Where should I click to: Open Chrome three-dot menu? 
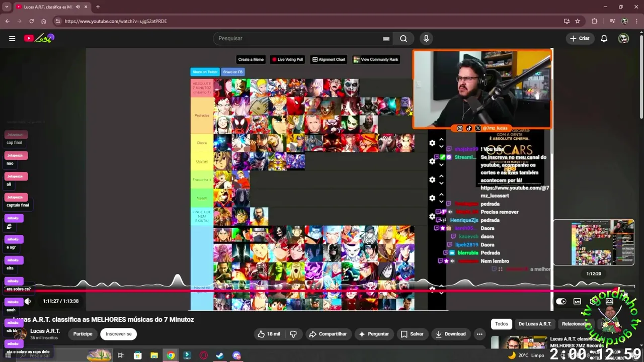(x=636, y=21)
